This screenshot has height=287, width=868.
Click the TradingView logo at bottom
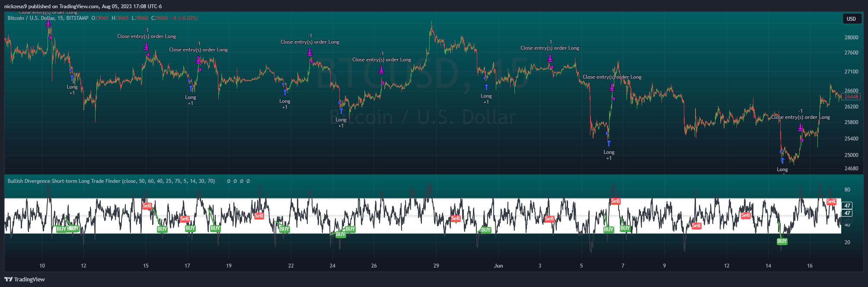click(25, 279)
